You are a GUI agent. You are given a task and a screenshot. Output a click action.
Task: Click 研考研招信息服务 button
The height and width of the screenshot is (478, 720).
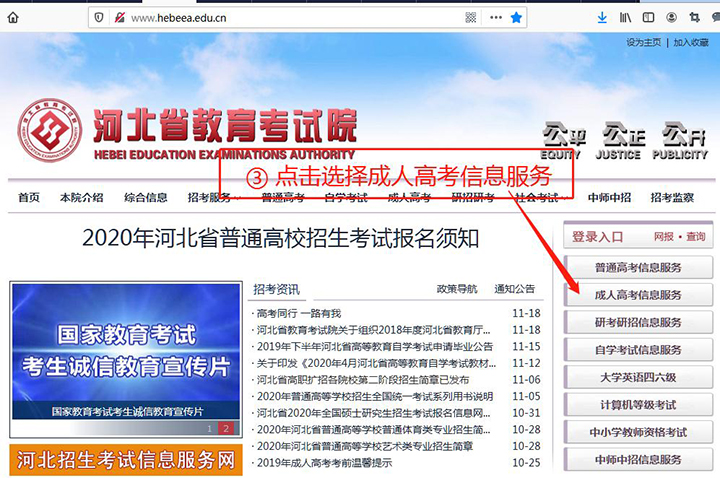pyautogui.click(x=638, y=322)
